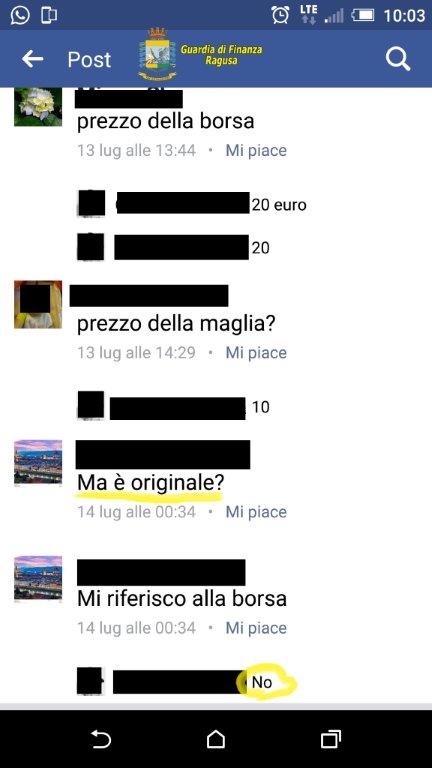Like the "Mi riferisco alla borsa" comment

click(256, 628)
